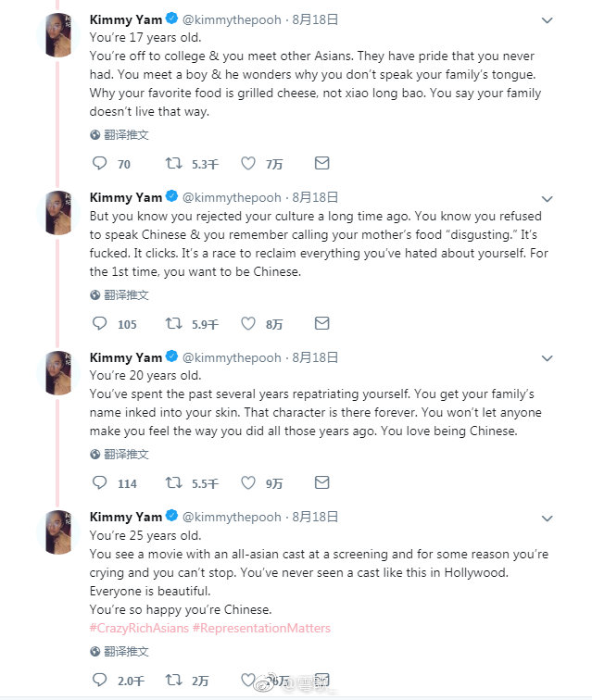Open the more-options chevron on the first tweet
Screen dimensions: 592x700
click(x=547, y=19)
